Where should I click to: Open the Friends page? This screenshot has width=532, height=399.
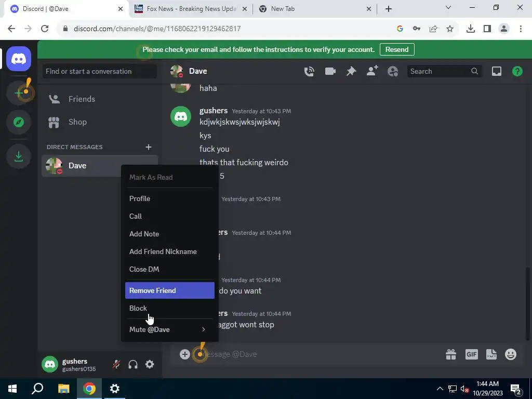(x=100, y=99)
